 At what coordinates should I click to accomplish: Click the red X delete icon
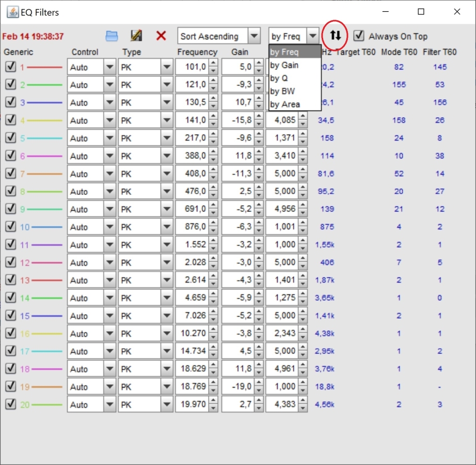(x=161, y=36)
